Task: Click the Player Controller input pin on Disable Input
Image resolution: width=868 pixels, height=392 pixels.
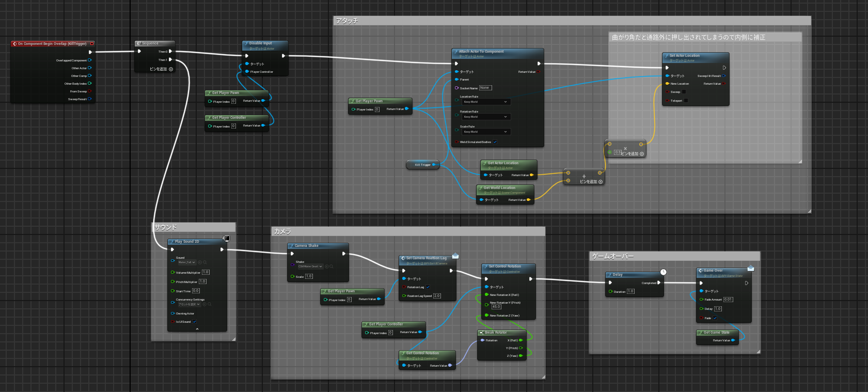Action: (x=247, y=72)
